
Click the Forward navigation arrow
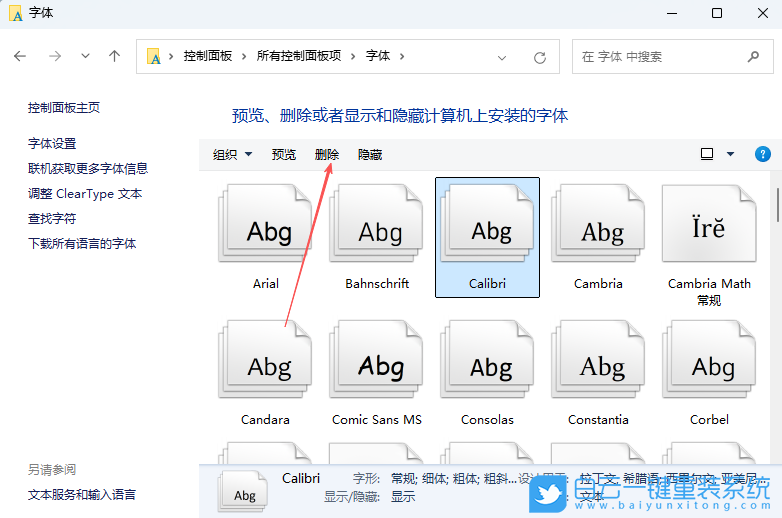tap(55, 56)
